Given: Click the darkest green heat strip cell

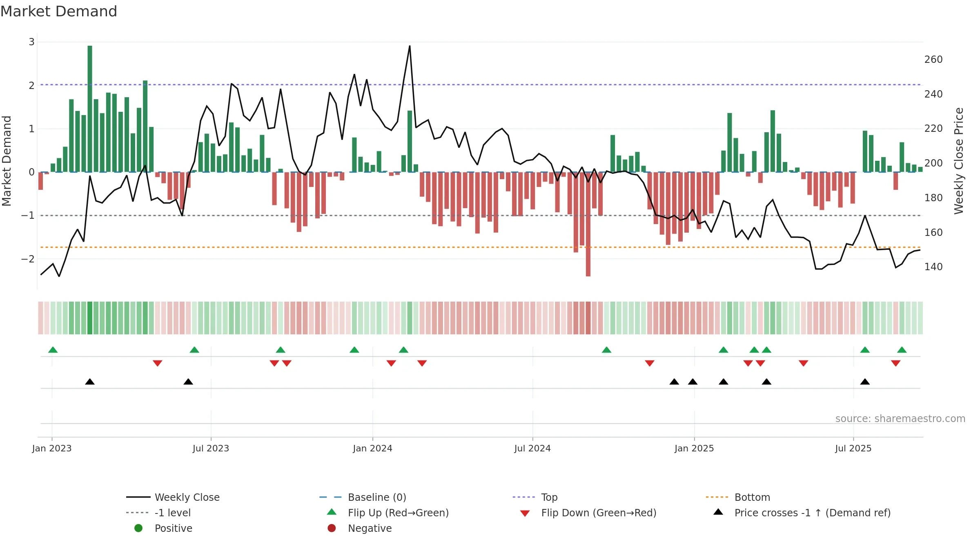Looking at the screenshot, I should [90, 318].
